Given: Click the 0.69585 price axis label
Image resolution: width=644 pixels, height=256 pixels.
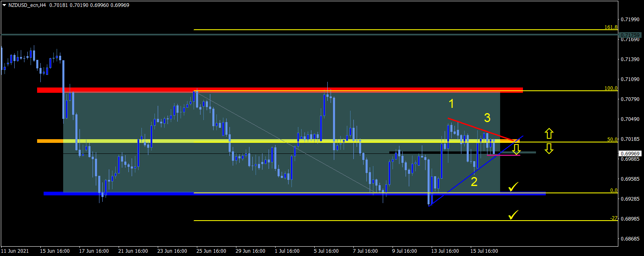Looking at the screenshot, I should click(x=630, y=179).
